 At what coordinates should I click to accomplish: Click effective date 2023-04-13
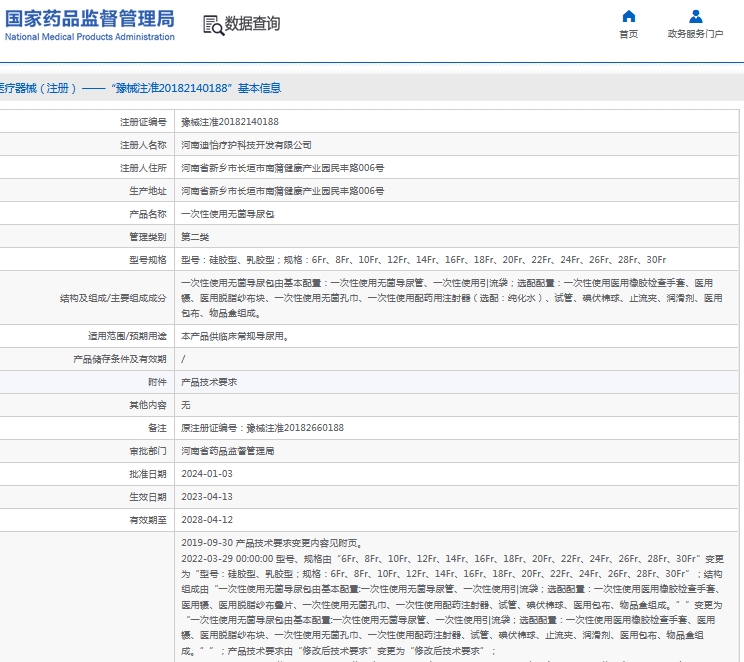click(207, 497)
